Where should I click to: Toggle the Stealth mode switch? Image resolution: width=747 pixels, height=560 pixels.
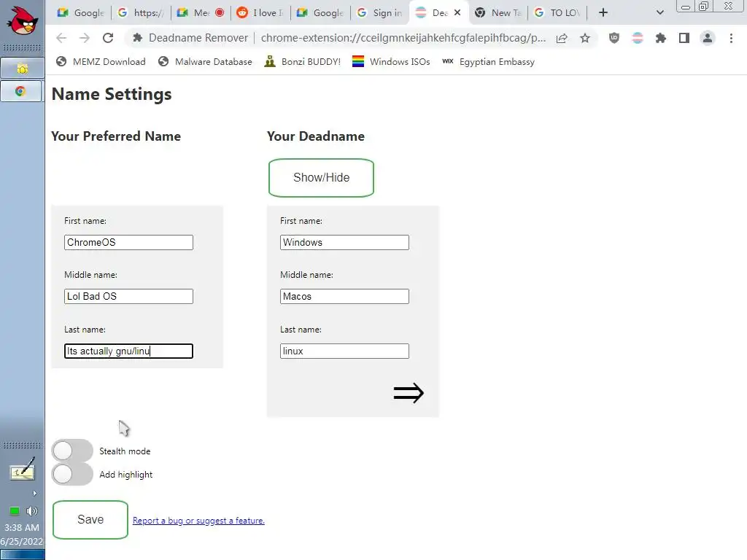[x=72, y=451]
